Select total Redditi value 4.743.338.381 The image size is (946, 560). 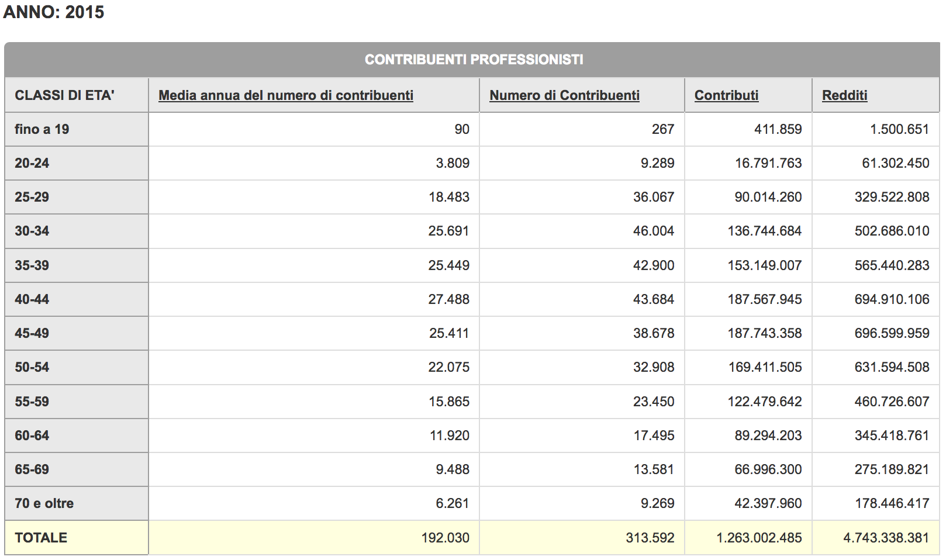(886, 538)
